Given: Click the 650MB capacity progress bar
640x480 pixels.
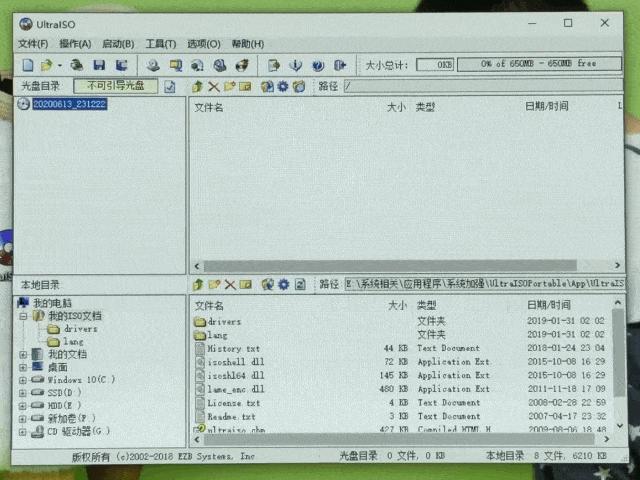Looking at the screenshot, I should click(539, 64).
